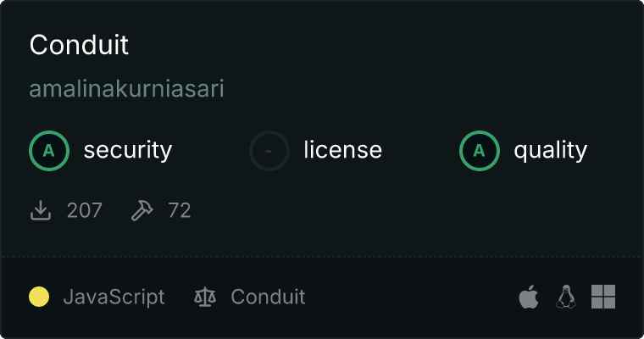This screenshot has height=339, width=644.
Task: Click the empty area of the card footer
Action: tap(407, 297)
